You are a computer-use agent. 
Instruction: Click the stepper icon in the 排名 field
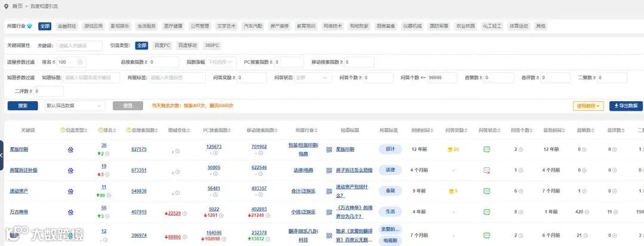(x=80, y=62)
